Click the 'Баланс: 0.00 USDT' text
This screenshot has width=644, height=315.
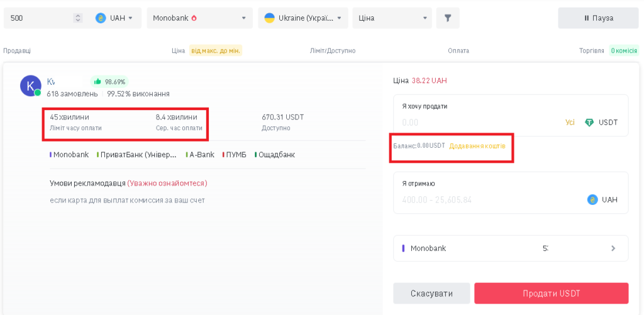(x=419, y=146)
